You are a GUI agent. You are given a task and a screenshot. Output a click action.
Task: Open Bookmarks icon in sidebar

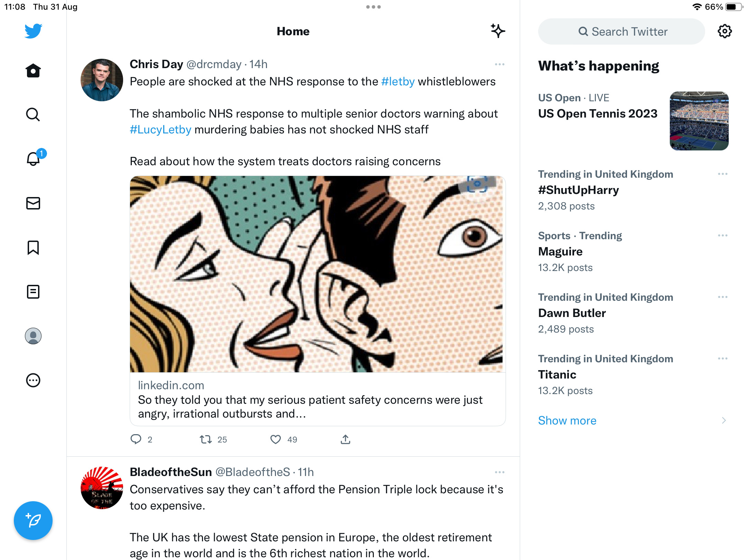tap(33, 248)
